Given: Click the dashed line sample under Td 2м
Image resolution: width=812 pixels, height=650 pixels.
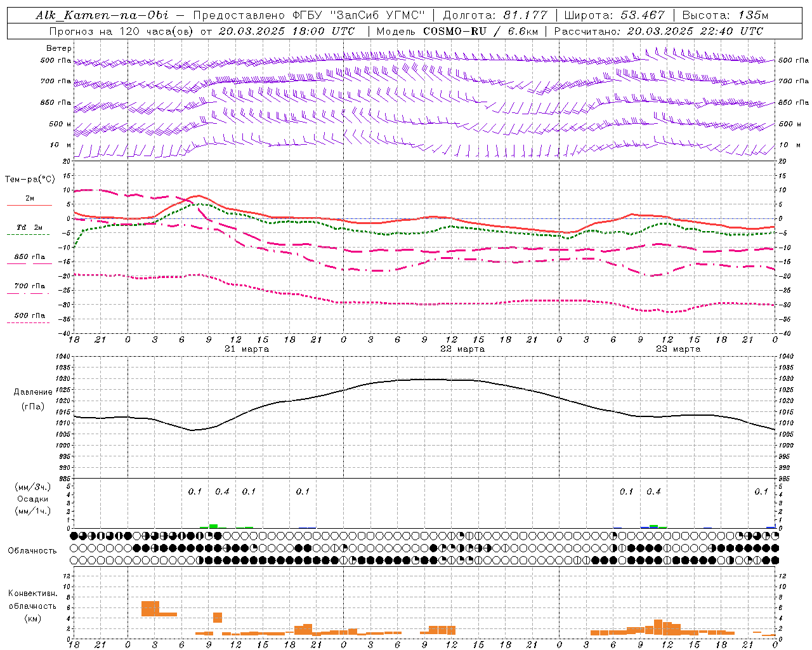Looking at the screenshot, I should [28, 235].
